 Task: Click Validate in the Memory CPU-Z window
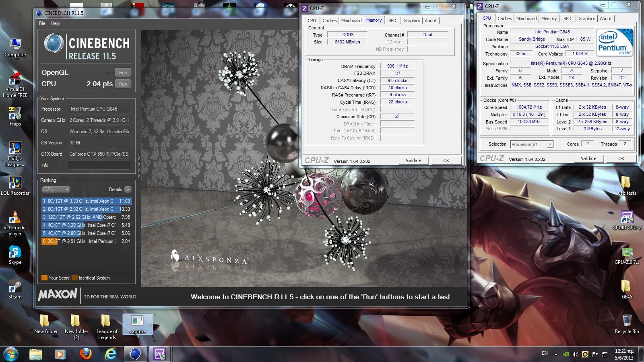pos(413,160)
